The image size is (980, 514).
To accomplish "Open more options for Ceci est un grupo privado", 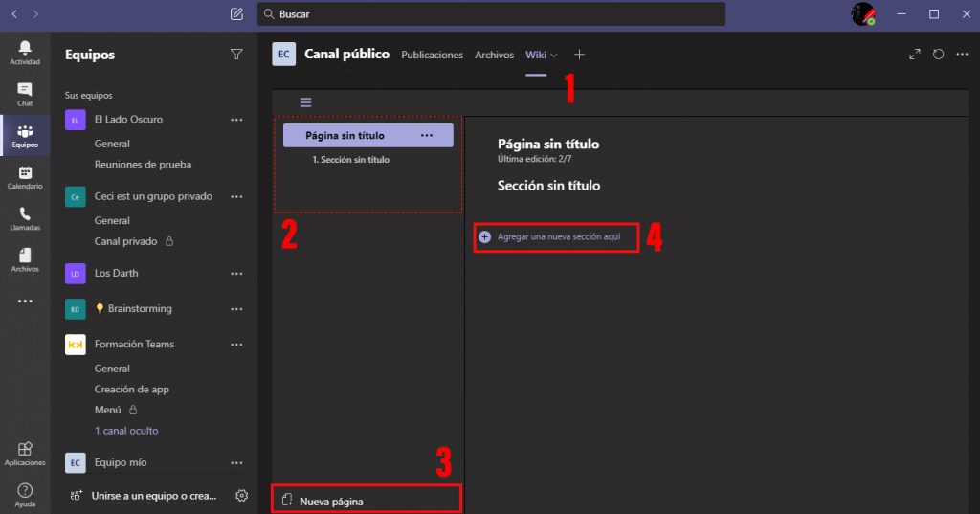I will tap(236, 196).
